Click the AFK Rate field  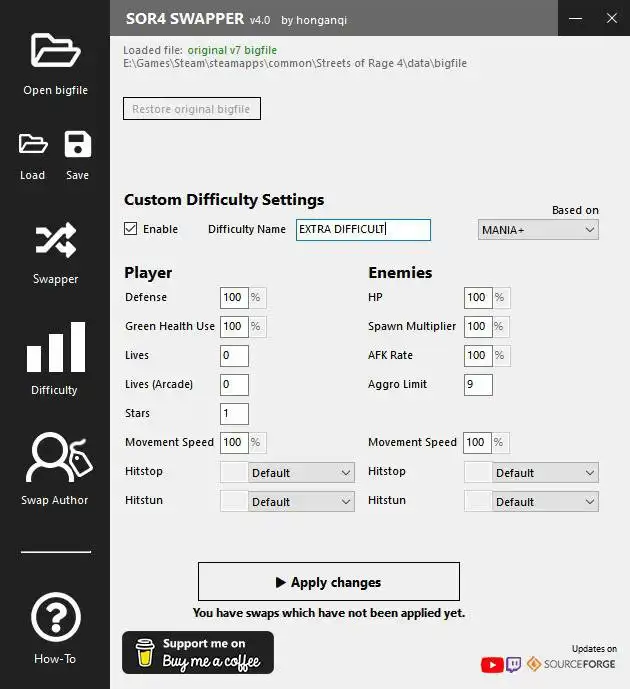pyautogui.click(x=478, y=355)
